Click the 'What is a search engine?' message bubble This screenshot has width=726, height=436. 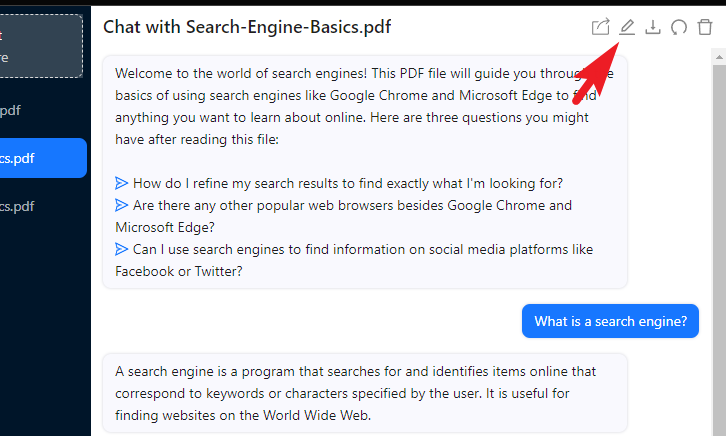tap(610, 321)
